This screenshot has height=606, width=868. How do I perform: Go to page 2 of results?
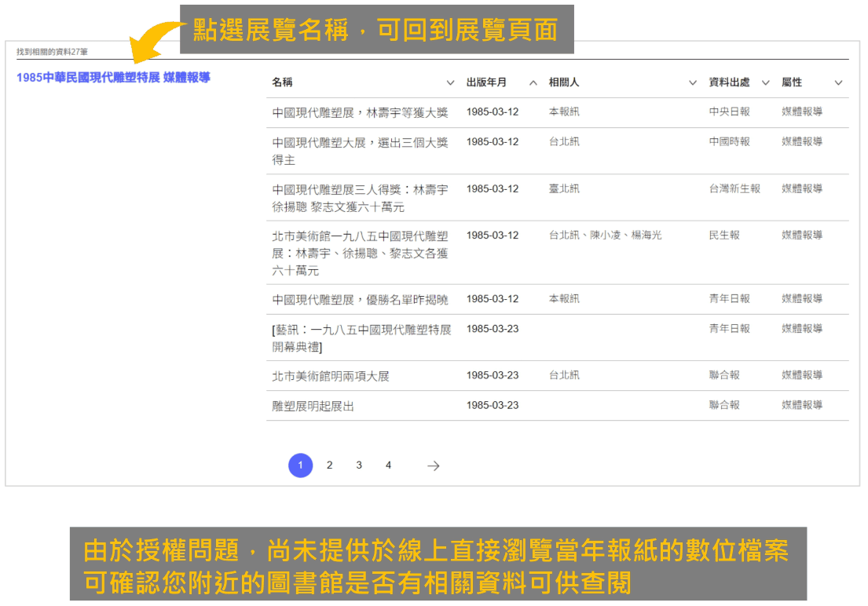(329, 465)
